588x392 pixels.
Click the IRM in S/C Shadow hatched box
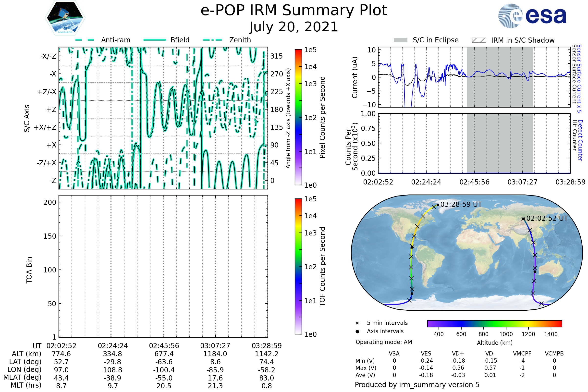coord(479,40)
